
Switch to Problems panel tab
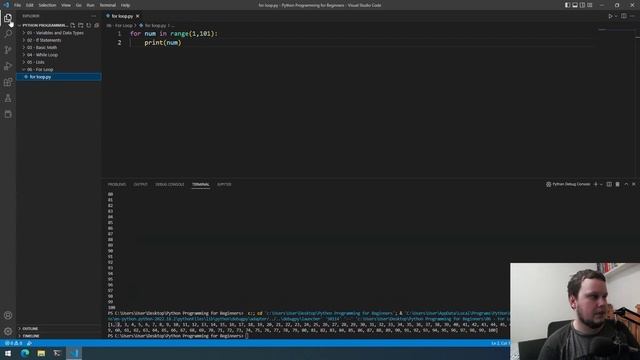pos(117,184)
